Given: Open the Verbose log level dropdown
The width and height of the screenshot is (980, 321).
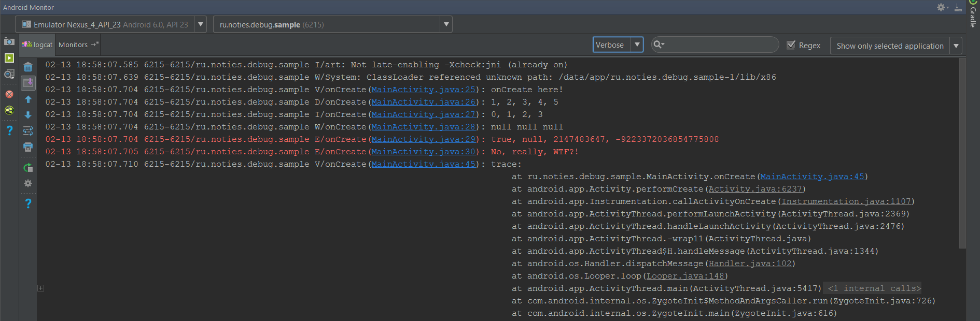Looking at the screenshot, I should (618, 45).
